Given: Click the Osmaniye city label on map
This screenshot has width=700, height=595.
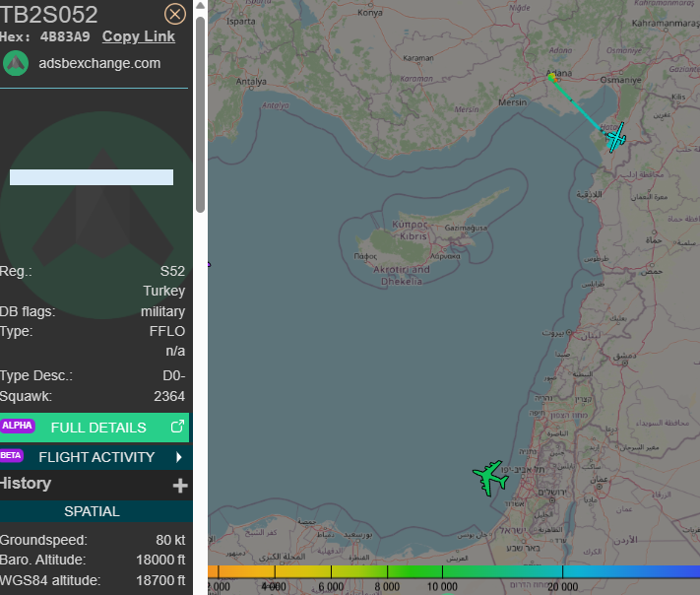Looking at the screenshot, I should [620, 80].
